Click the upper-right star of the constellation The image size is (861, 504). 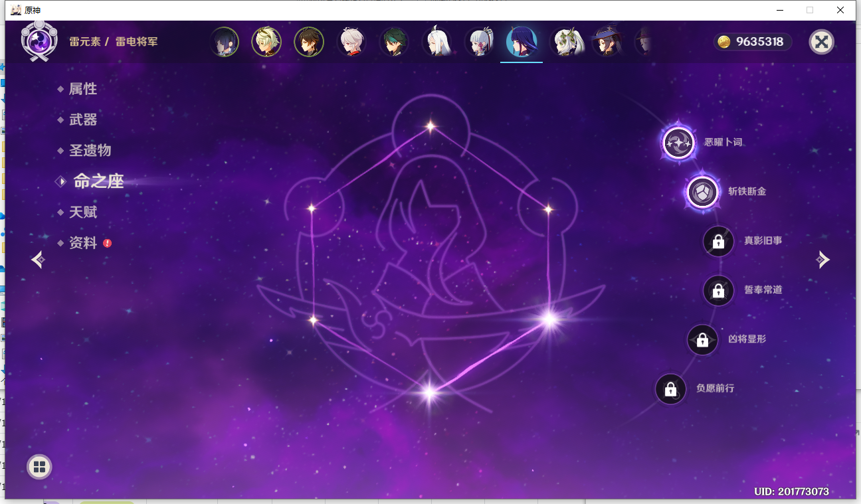[x=548, y=210]
